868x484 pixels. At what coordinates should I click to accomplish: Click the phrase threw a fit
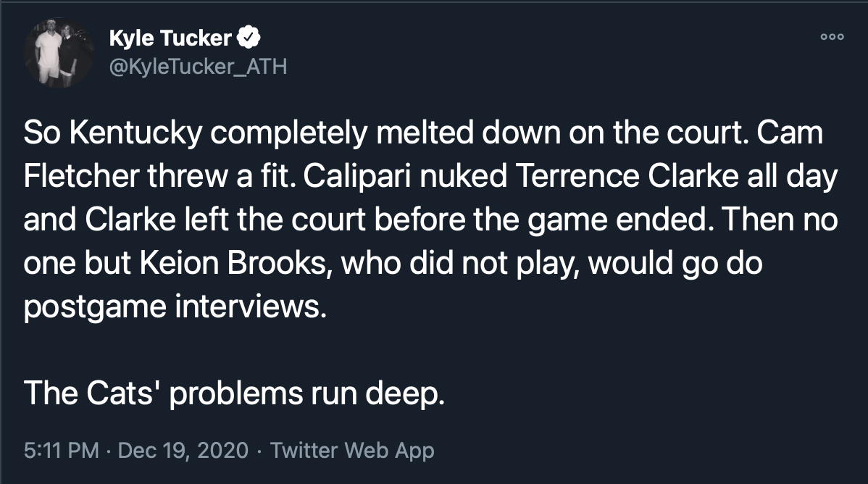221,176
